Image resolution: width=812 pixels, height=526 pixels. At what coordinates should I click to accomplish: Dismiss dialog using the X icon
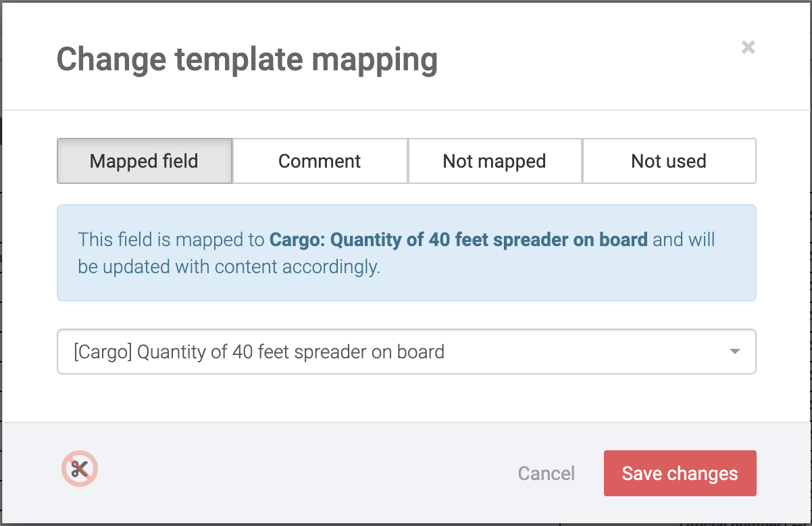pyautogui.click(x=748, y=47)
